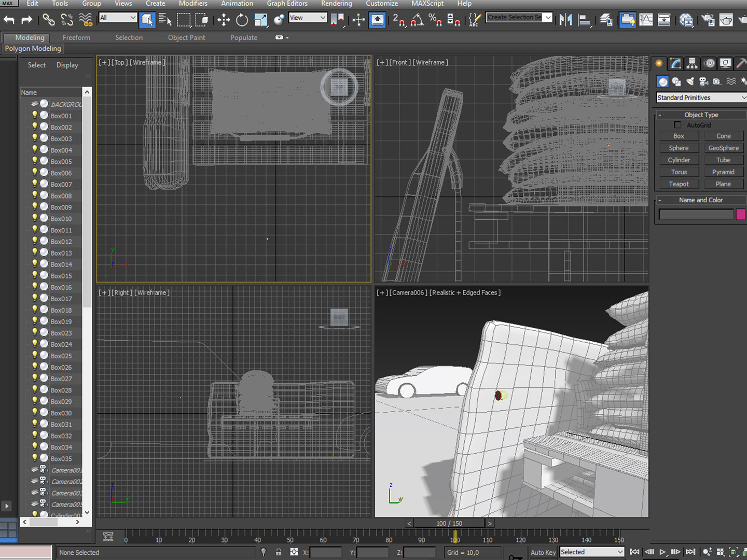Open the Modifiers menu
Image resolution: width=747 pixels, height=560 pixels.
(x=193, y=4)
